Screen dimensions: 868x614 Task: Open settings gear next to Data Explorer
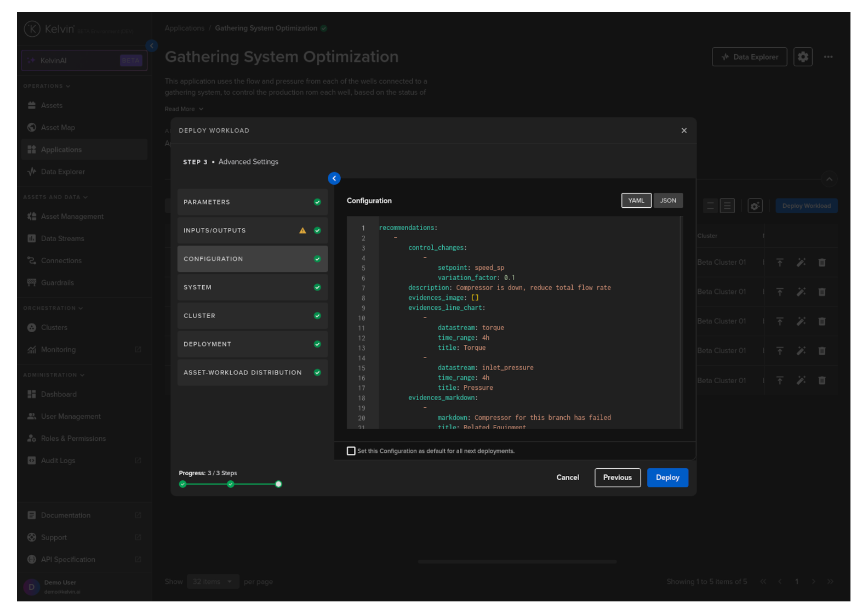tap(802, 57)
